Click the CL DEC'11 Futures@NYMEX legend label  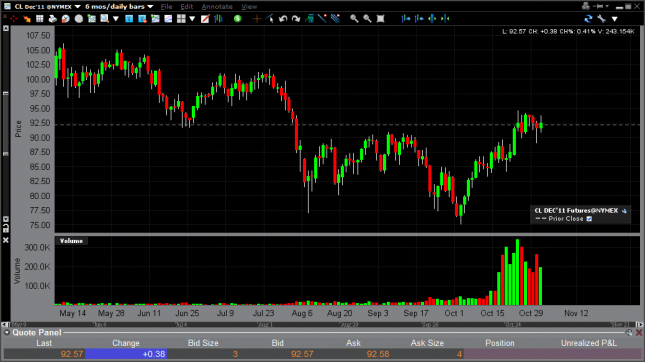point(576,211)
